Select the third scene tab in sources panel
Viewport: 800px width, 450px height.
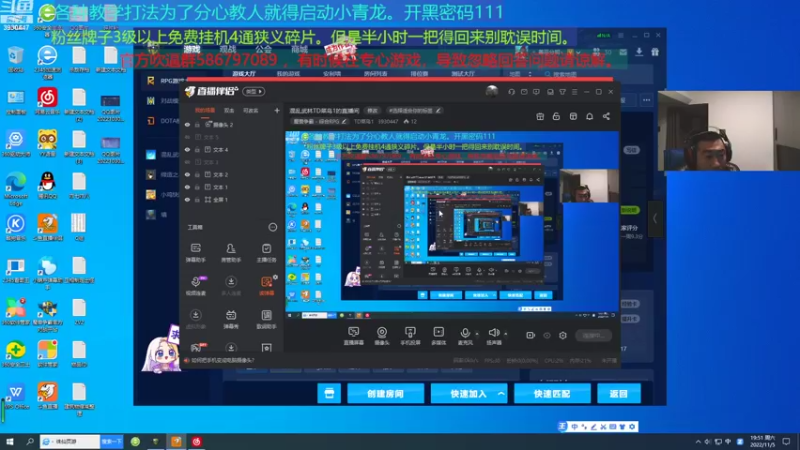251,110
